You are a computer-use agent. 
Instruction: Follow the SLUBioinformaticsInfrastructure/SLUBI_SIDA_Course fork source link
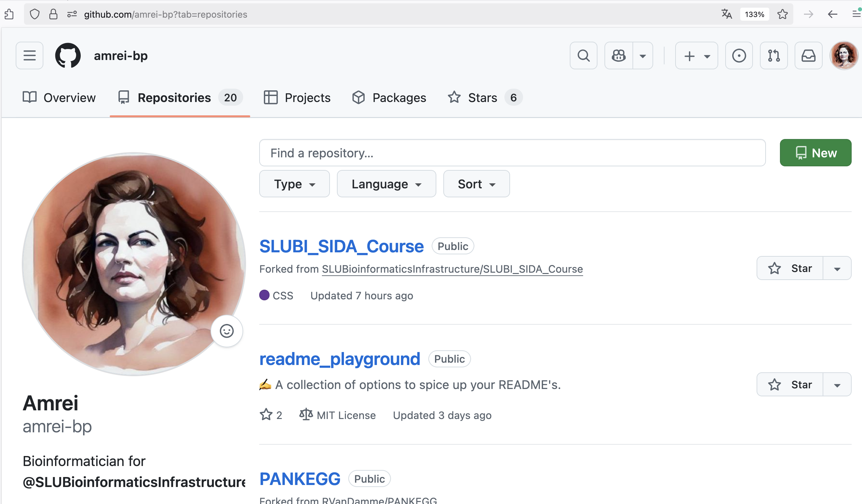(452, 269)
